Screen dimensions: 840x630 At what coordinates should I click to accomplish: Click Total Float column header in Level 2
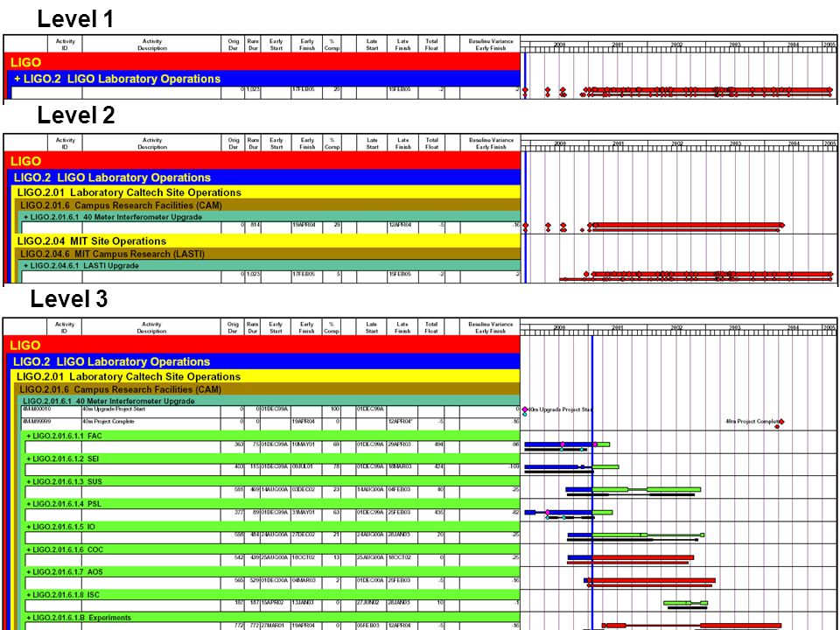(431, 143)
